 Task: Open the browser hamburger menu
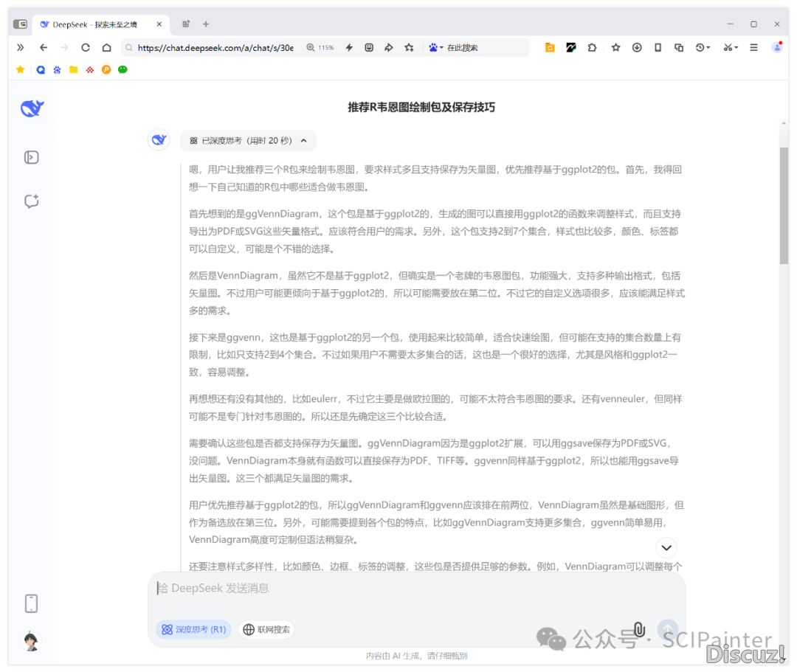pyautogui.click(x=753, y=48)
